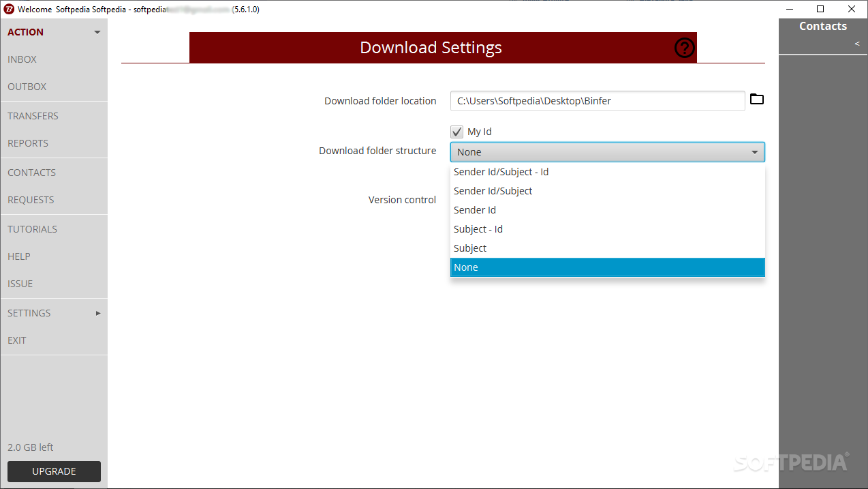The image size is (868, 489).
Task: Report an ISSUE from sidebar
Action: (20, 284)
